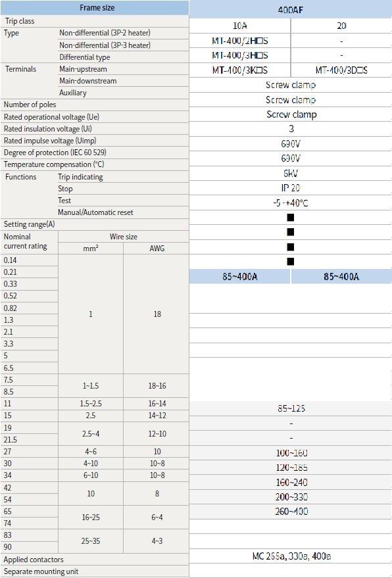Click the bottommost black square indicator

[x=291, y=262]
